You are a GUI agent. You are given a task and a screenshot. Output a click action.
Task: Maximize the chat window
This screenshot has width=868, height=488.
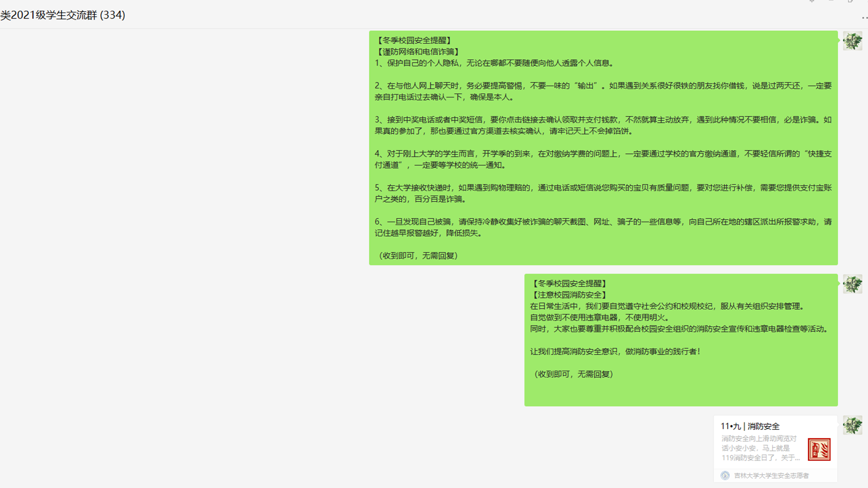coord(850,1)
